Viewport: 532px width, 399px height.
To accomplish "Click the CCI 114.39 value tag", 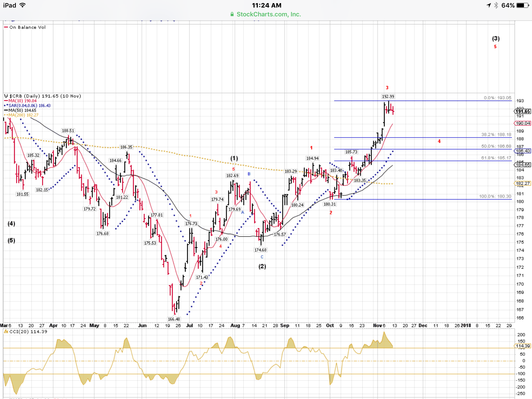I will pyautogui.click(x=523, y=346).
